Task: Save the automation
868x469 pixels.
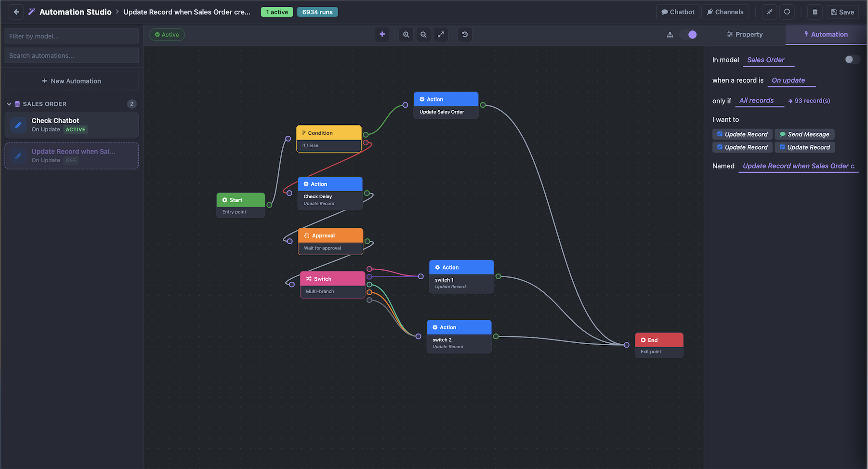Action: point(842,12)
